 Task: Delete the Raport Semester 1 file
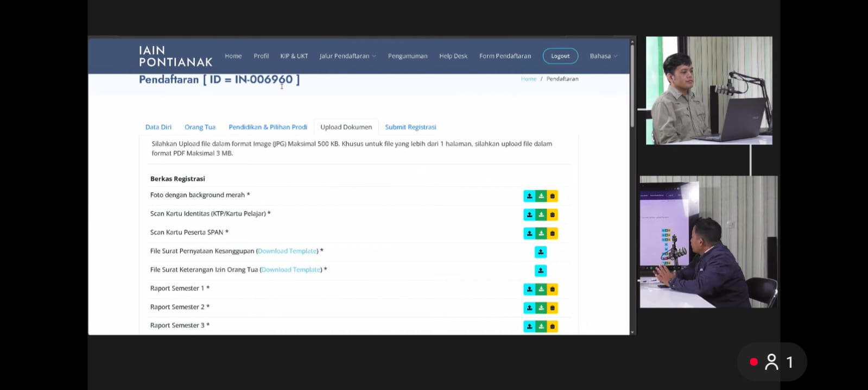point(552,290)
